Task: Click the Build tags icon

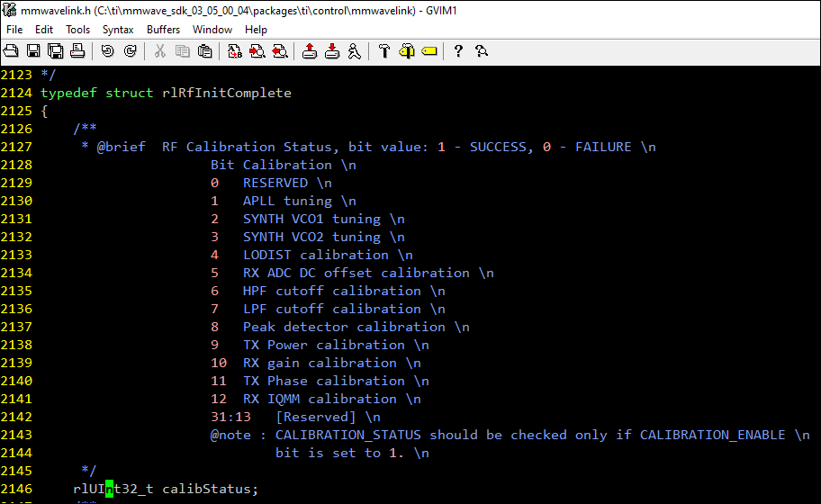Action: (407, 50)
